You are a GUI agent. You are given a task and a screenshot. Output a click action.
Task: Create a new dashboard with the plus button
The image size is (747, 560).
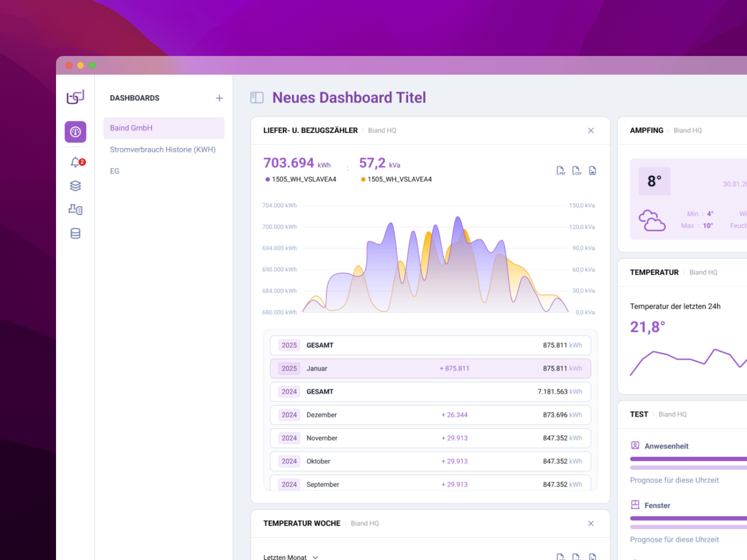(x=219, y=98)
